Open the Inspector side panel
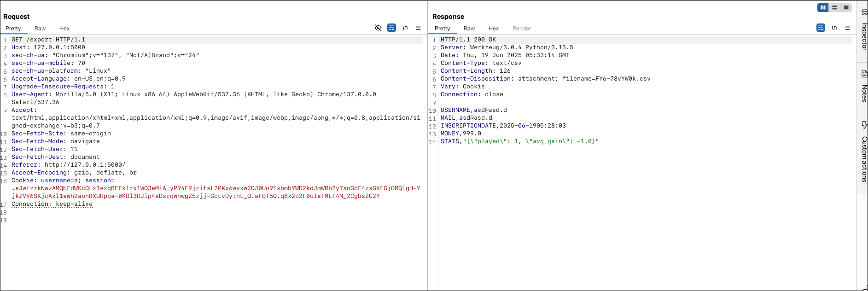Screen dimensions: 868x291 pyautogui.click(x=864, y=32)
